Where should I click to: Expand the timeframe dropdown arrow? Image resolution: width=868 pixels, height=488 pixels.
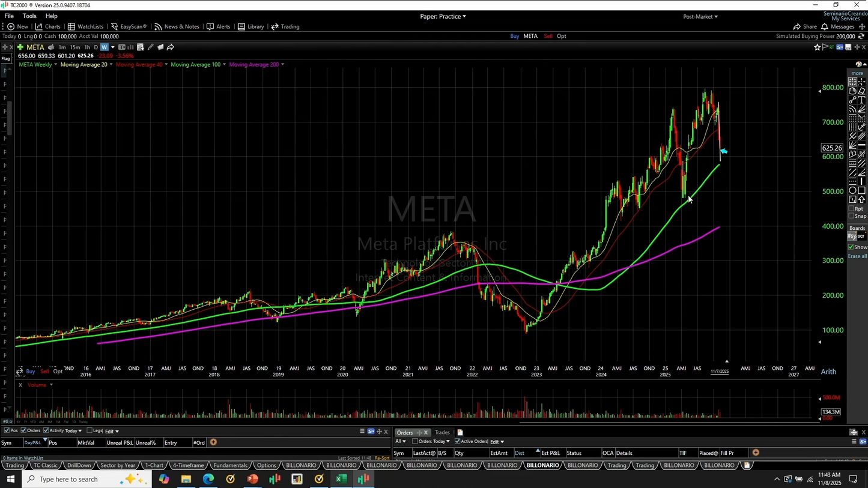(112, 47)
